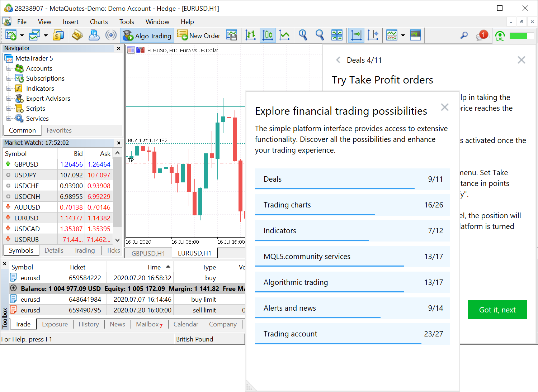Image resolution: width=538 pixels, height=392 pixels.
Task: Open the Trading charts progress category
Action: (x=352, y=205)
